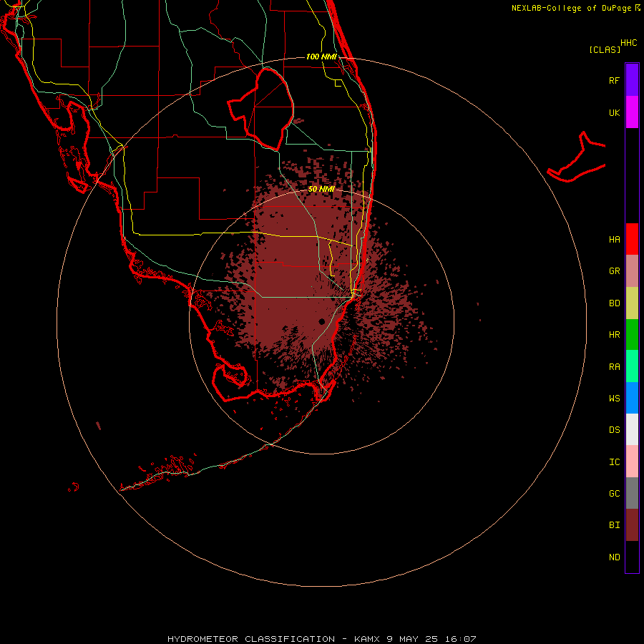Click the small echo southwest of the mainland

click(x=99, y=426)
